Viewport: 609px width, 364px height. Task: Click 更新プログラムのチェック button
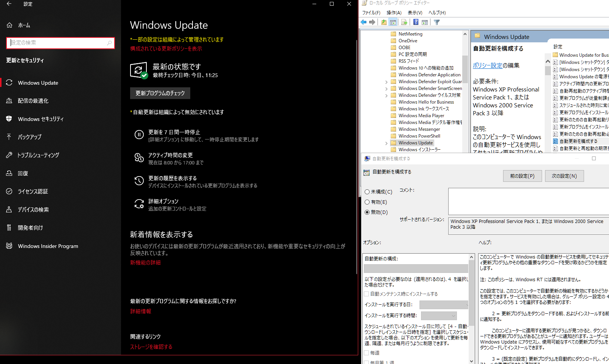[160, 93]
